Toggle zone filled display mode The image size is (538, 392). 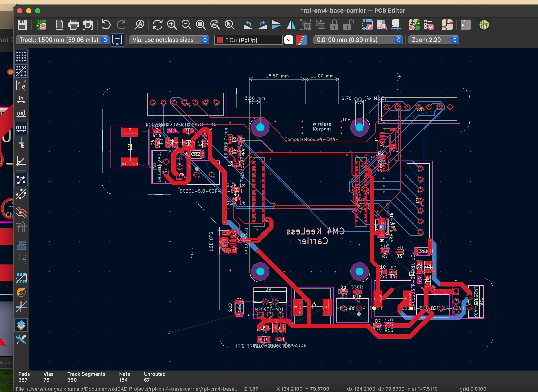pyautogui.click(x=21, y=245)
